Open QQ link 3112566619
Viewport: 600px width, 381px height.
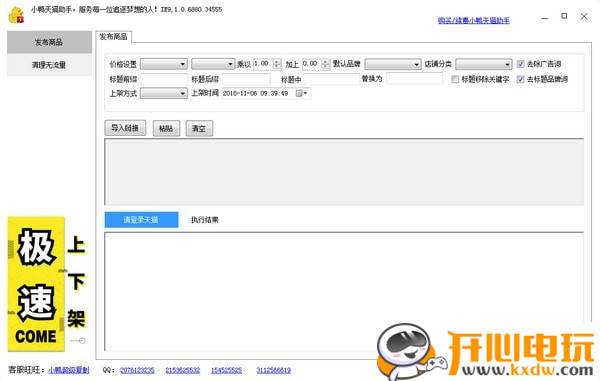point(274,370)
